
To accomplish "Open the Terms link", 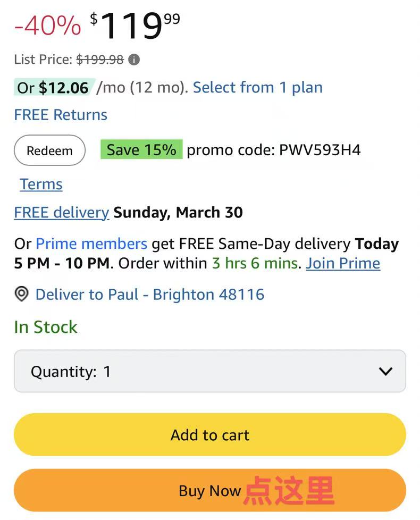I will click(41, 184).
